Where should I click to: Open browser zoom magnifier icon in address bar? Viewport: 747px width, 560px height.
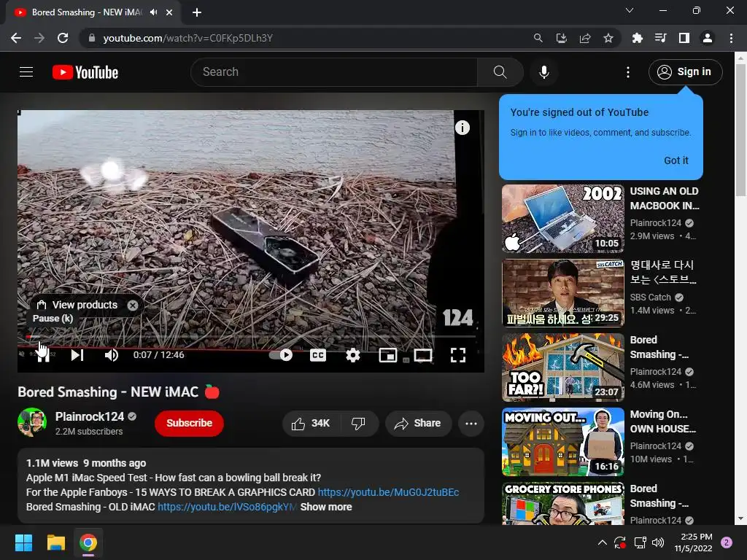tap(538, 38)
